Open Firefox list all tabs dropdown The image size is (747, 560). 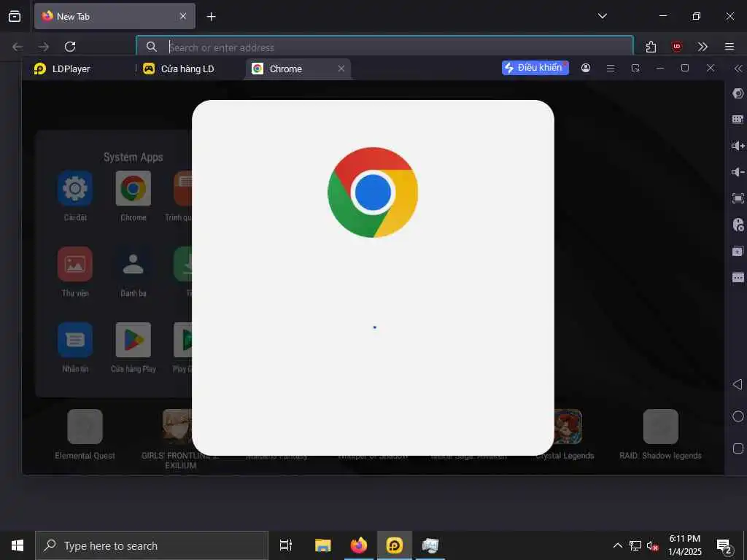click(x=602, y=16)
